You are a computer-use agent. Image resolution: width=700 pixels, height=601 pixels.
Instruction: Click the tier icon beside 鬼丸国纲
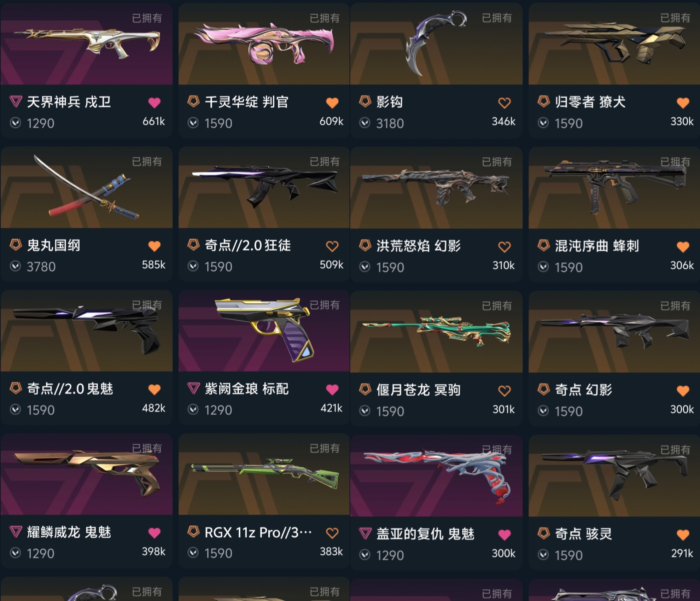click(16, 245)
